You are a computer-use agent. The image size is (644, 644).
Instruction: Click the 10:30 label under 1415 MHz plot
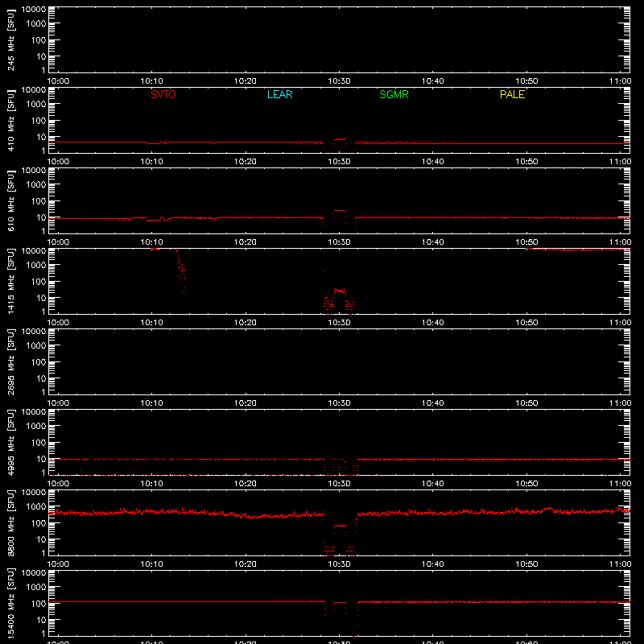pos(339,323)
